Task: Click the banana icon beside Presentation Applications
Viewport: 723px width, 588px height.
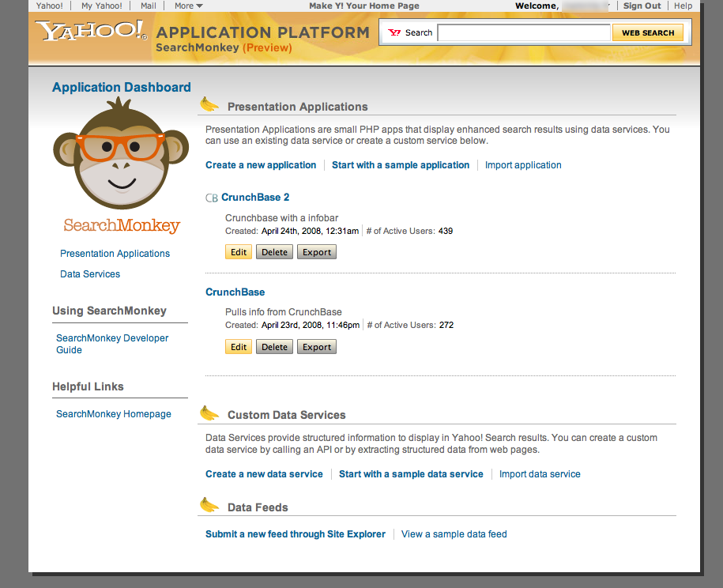Action: (x=209, y=104)
